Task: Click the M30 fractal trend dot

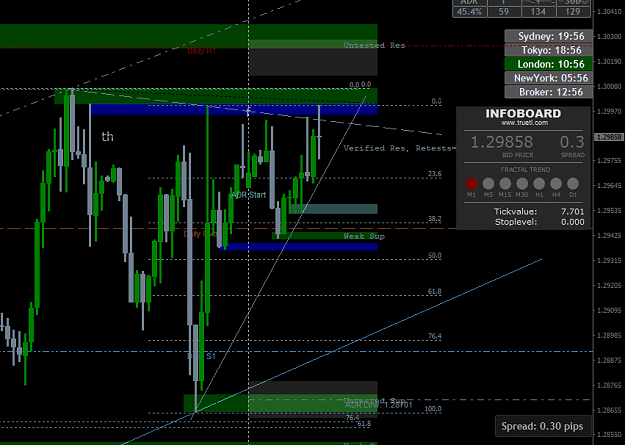Action: click(x=522, y=184)
